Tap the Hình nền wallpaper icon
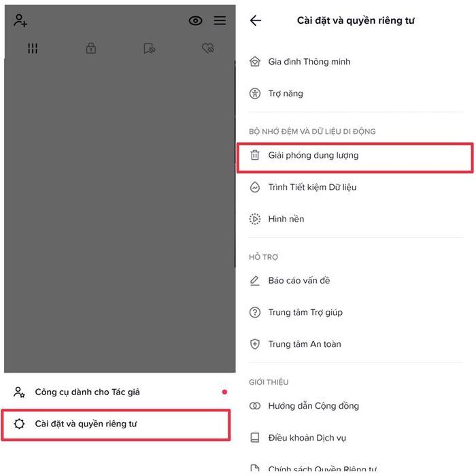This screenshot has width=476, height=476. [x=255, y=219]
